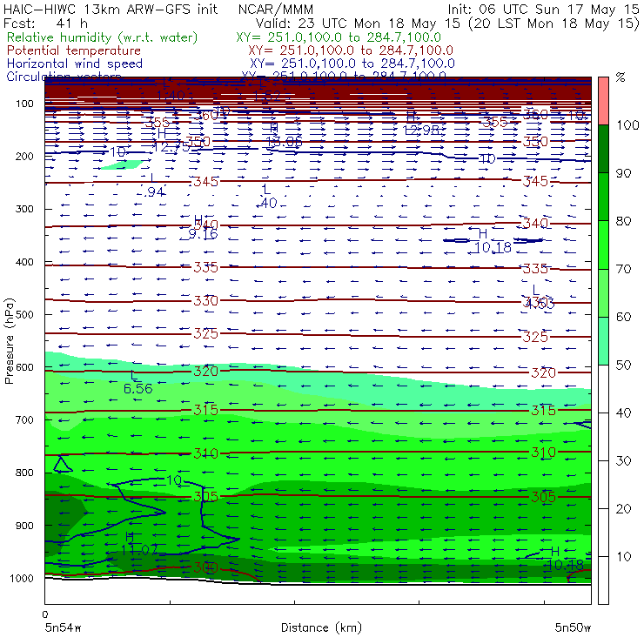Screen dimensions: 644x644
Task: Click the blue '10' contour label near 800 hPa
Action: tap(174, 480)
